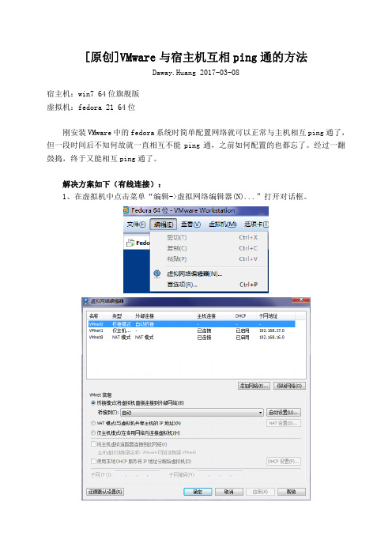Image resolution: width=392 pixels, height=555 pixels.
Task: Select the VMnet8 row in network list
Action: (x=191, y=338)
